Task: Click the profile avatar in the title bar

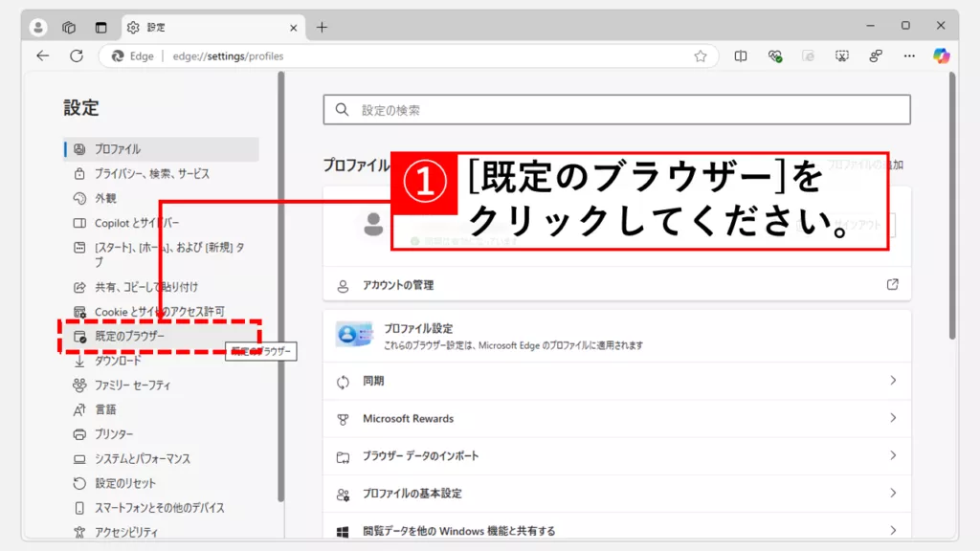Action: [38, 27]
